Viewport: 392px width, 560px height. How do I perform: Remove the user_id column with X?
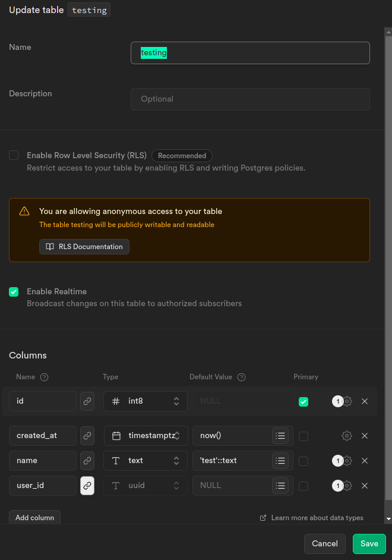365,486
